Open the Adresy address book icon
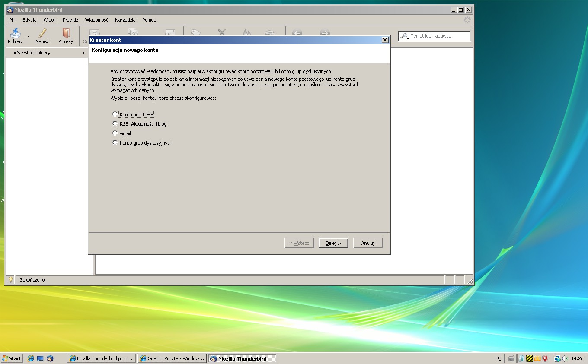This screenshot has height=364, width=588. pos(66,33)
